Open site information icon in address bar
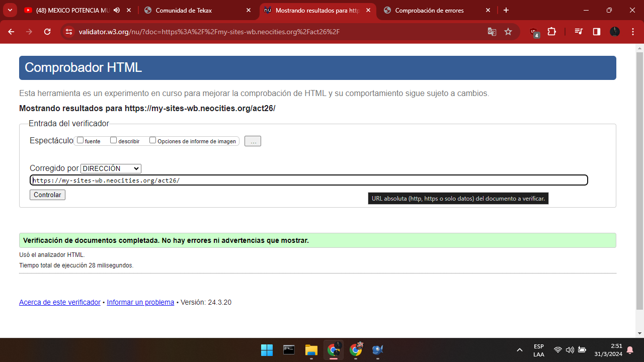644x362 pixels. click(x=69, y=32)
